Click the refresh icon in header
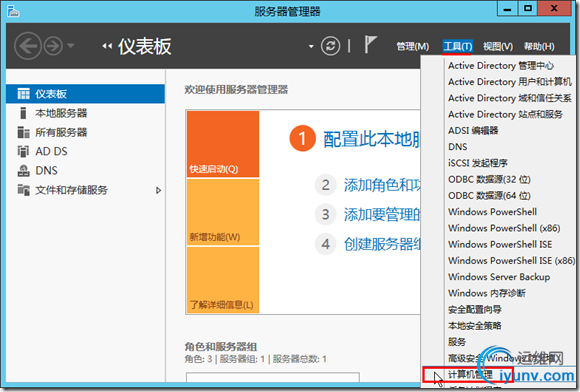Image resolution: width=580 pixels, height=392 pixels. click(x=330, y=46)
